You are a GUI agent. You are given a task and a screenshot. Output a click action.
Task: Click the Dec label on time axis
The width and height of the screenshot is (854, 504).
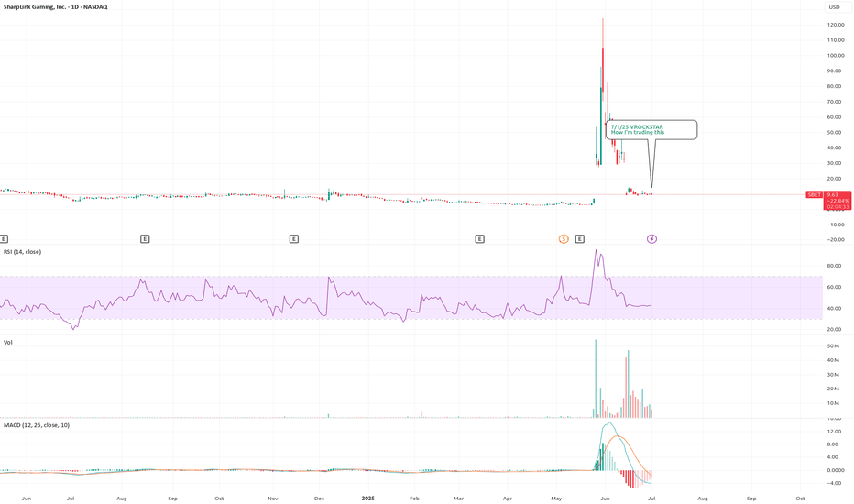point(320,498)
